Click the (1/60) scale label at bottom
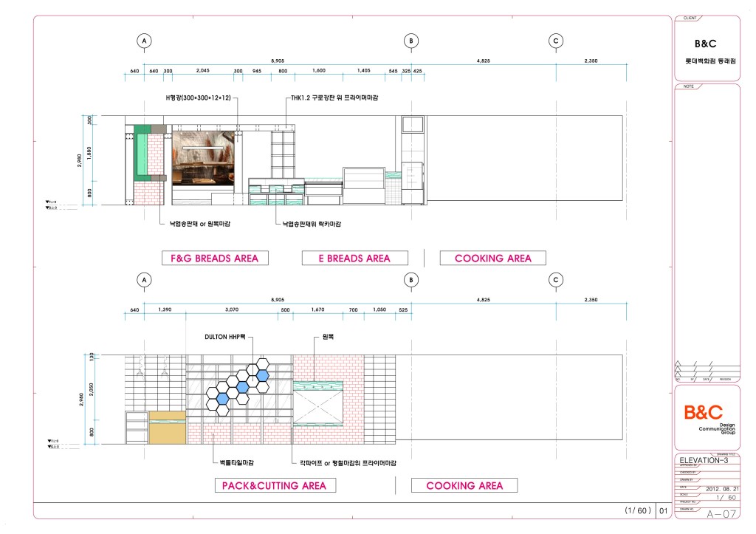The height and width of the screenshot is (534, 756). tap(636, 510)
